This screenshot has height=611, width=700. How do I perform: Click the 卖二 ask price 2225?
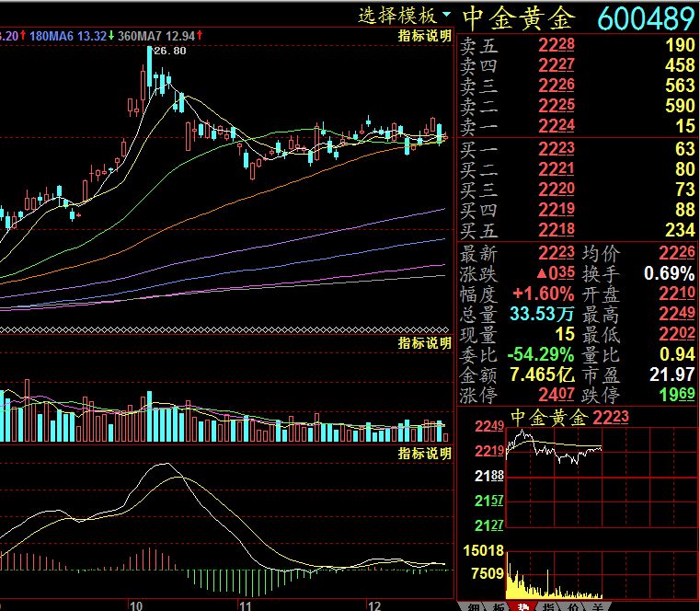pyautogui.click(x=557, y=106)
